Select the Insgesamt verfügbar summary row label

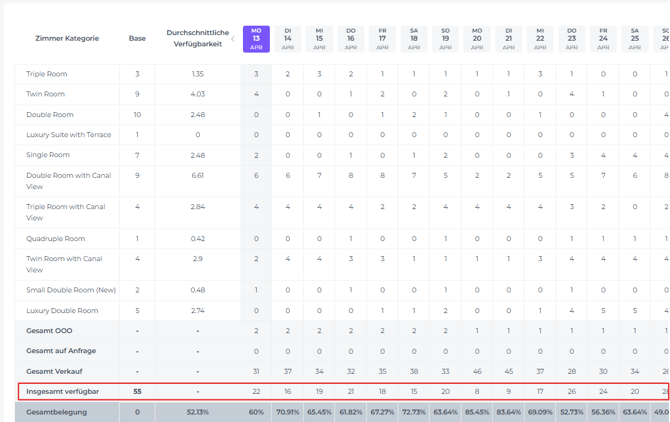pos(63,391)
